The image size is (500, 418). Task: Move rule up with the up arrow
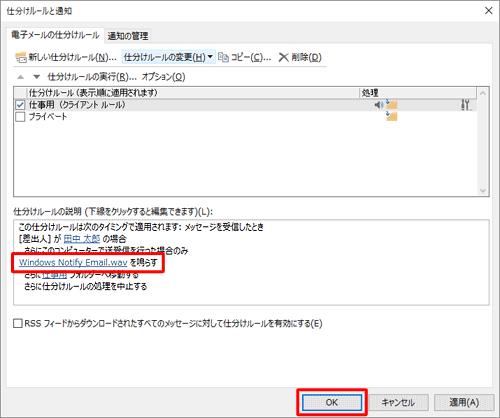(21, 77)
